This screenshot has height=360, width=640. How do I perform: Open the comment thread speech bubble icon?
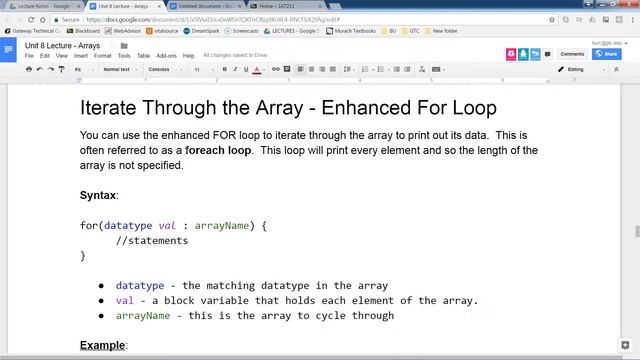[x=547, y=54]
